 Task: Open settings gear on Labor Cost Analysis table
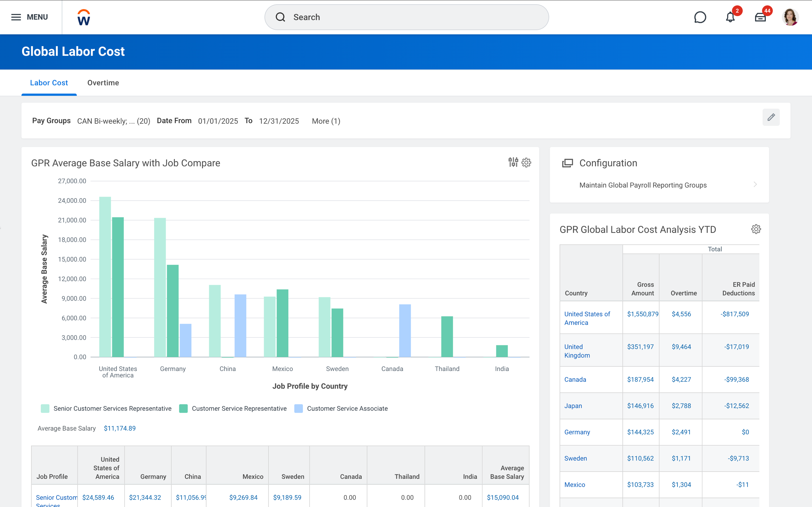point(756,229)
